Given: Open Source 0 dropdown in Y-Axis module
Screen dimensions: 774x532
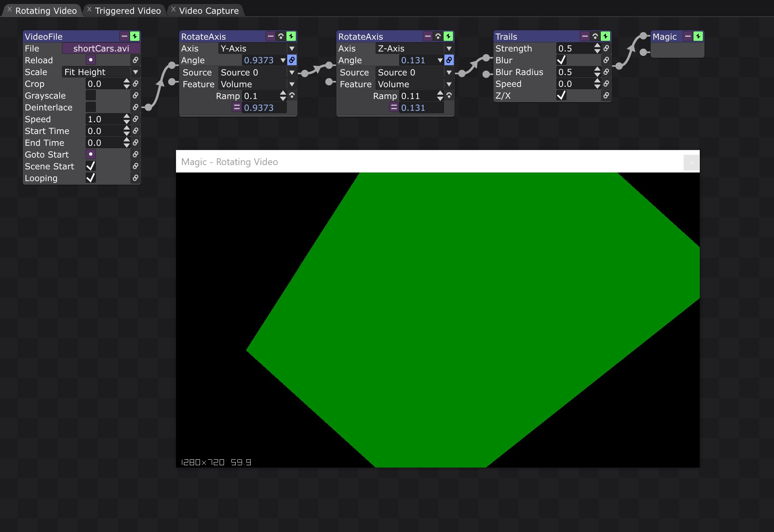Looking at the screenshot, I should click(257, 72).
